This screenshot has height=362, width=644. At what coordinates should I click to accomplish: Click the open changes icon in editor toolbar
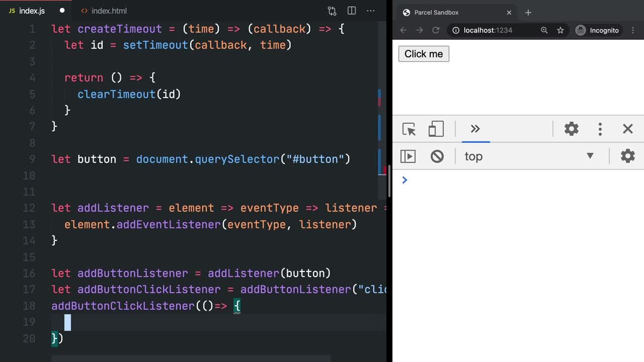[332, 11]
